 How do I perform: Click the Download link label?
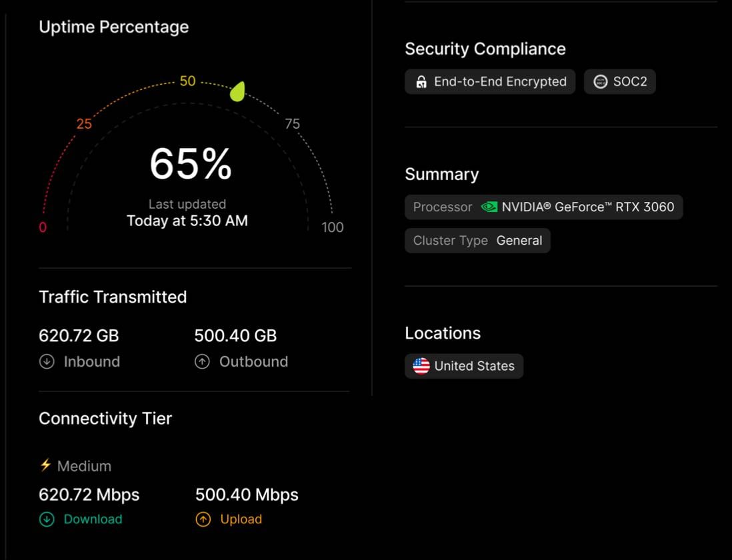click(93, 519)
